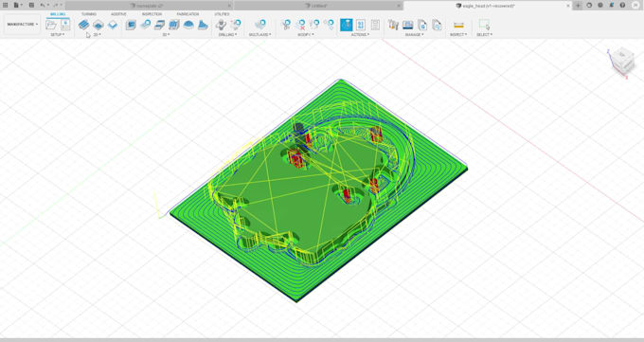Click the Measure ruler icon
Screen dimensions: 644x342
click(x=458, y=25)
